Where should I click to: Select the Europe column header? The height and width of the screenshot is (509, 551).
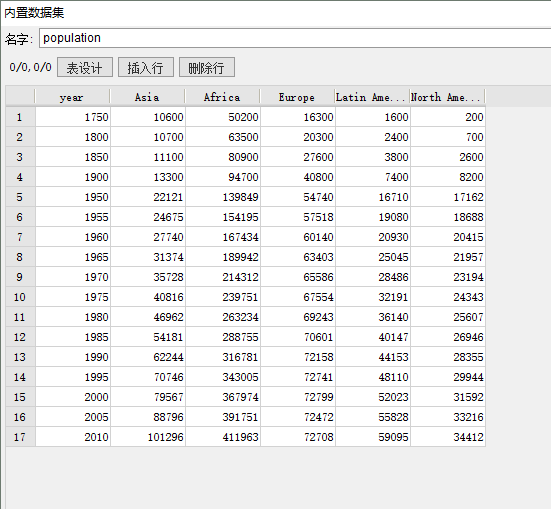[x=298, y=97]
